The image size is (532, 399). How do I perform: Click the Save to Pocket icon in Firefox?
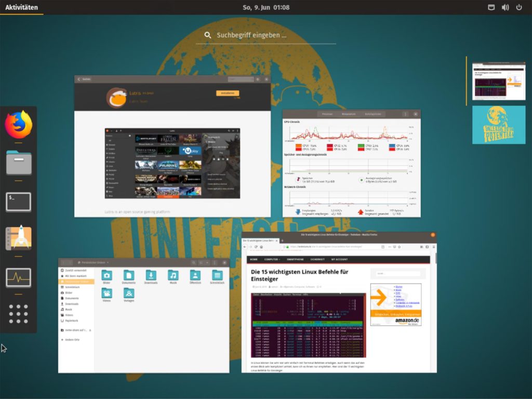tap(394, 247)
